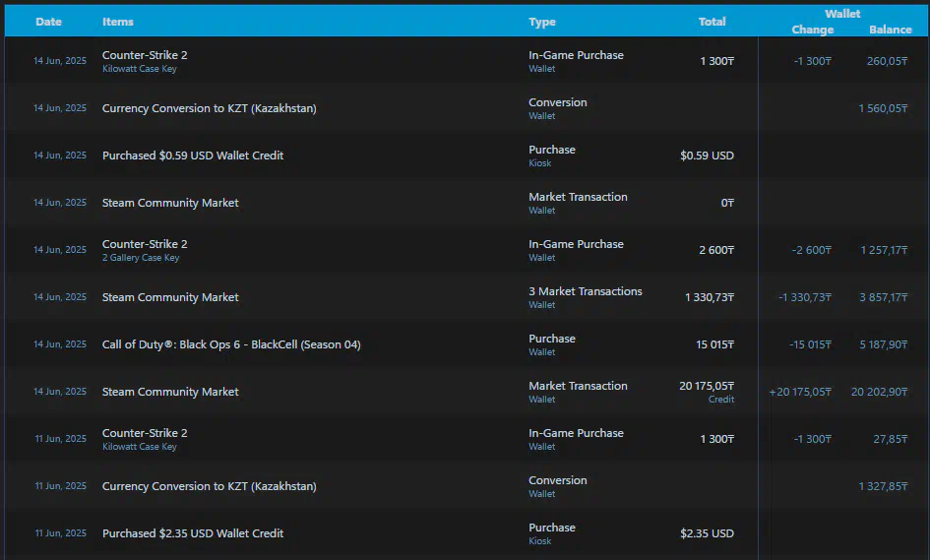Click the 3 857,17₸ wallet balance
930x560 pixels.
pyautogui.click(x=884, y=297)
